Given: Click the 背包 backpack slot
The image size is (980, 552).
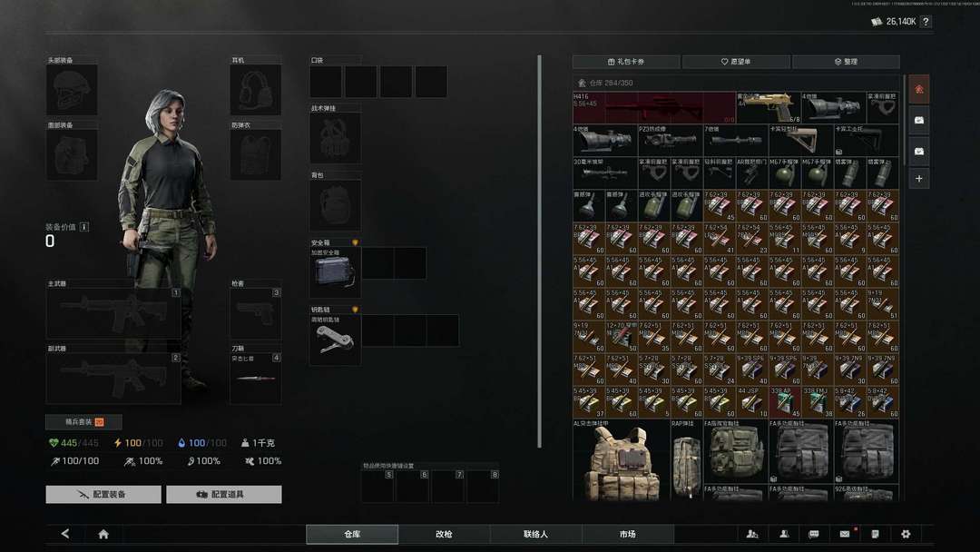Looking at the screenshot, I should pyautogui.click(x=335, y=206).
